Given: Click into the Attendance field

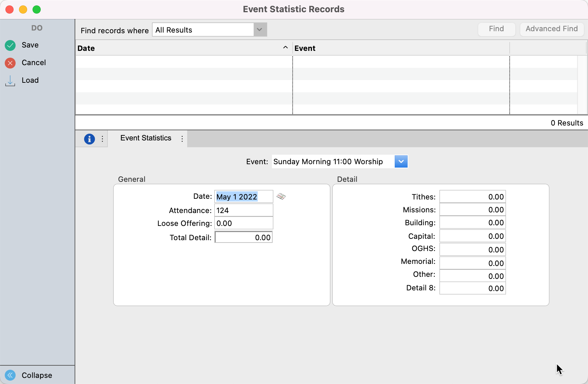Looking at the screenshot, I should [243, 210].
